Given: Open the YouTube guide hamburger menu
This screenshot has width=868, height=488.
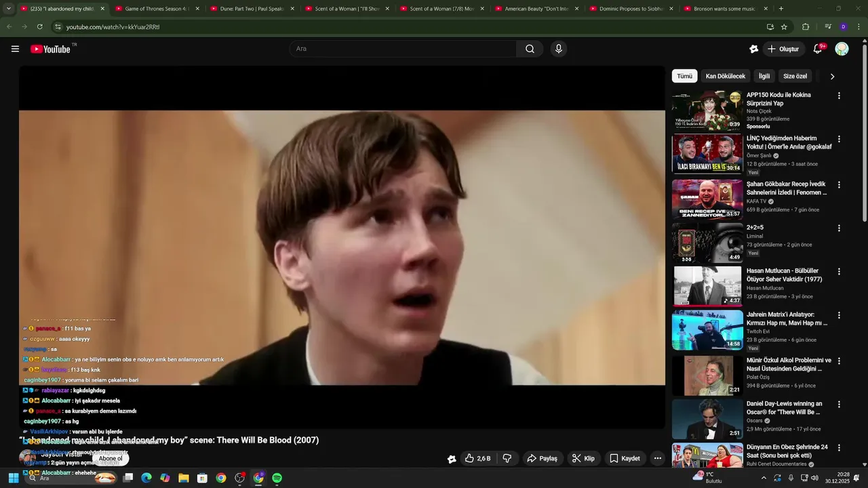Looking at the screenshot, I should point(15,49).
